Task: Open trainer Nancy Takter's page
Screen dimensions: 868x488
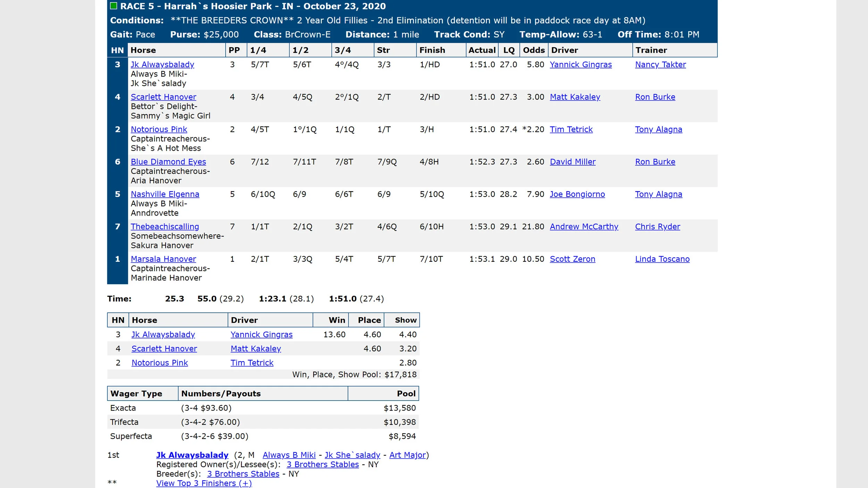Action: coord(660,65)
